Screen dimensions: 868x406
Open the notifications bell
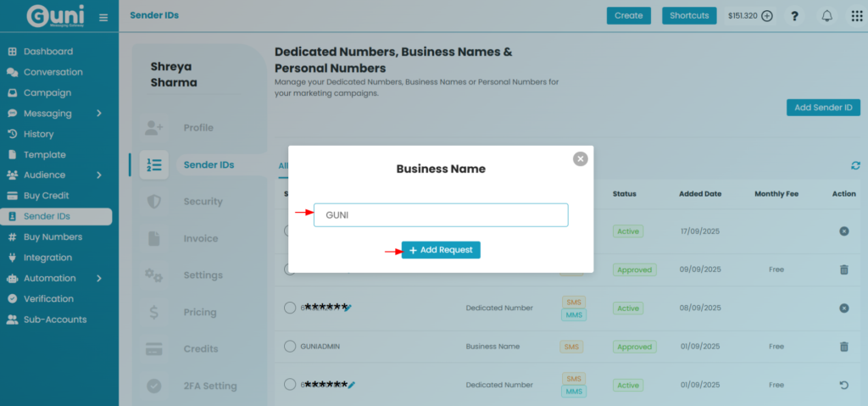coord(826,16)
